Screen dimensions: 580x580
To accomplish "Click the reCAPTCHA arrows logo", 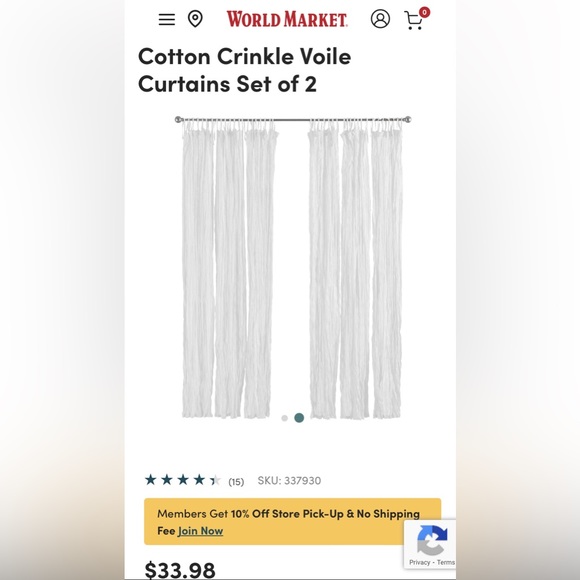I will point(432,540).
